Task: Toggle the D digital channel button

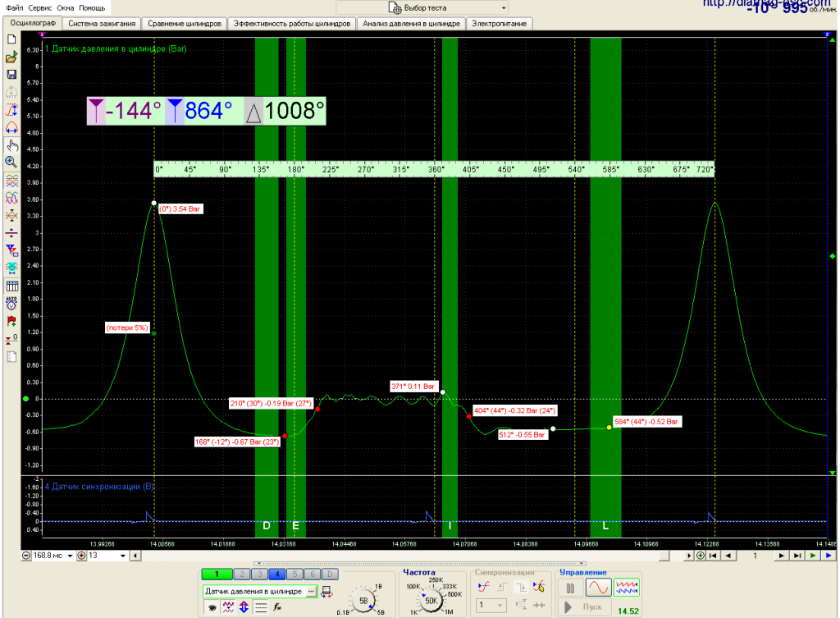Action: point(330,574)
